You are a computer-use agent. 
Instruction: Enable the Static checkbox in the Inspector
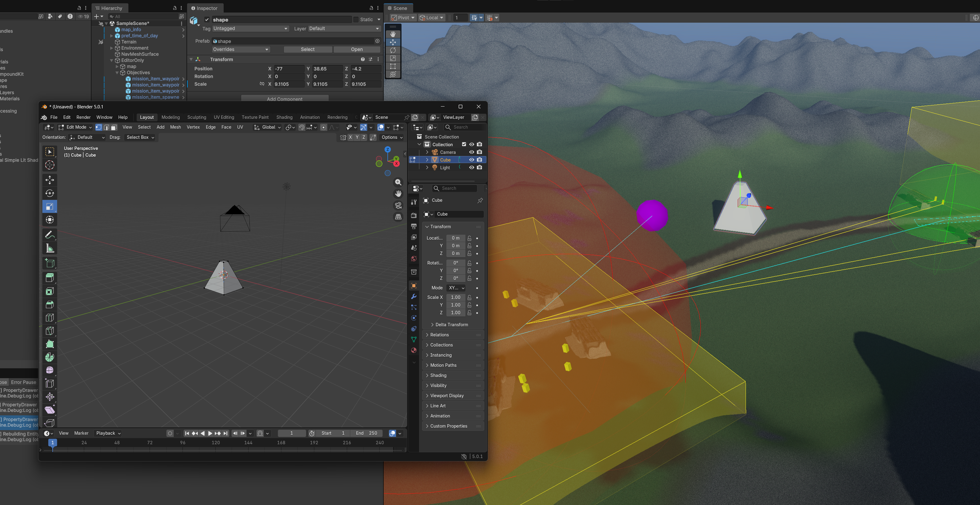pyautogui.click(x=356, y=20)
